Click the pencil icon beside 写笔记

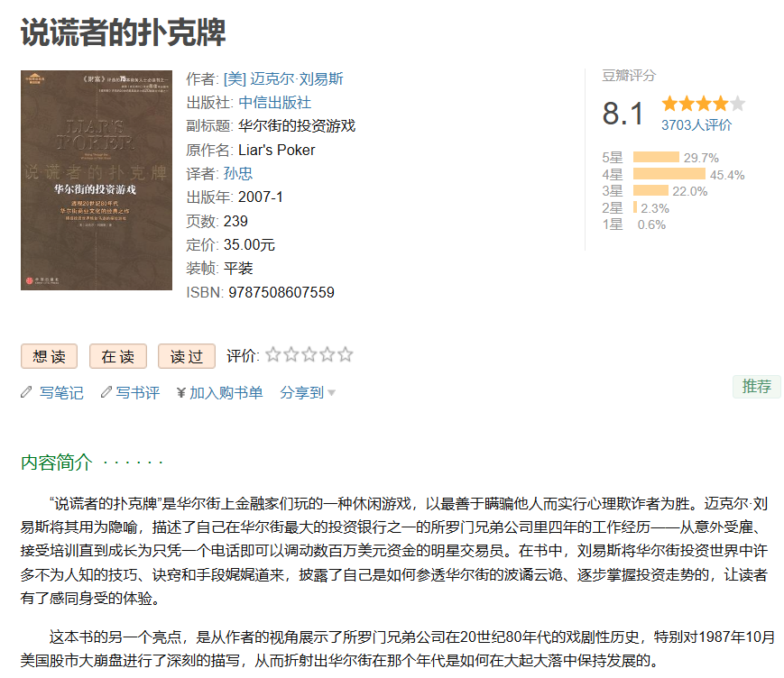point(26,392)
